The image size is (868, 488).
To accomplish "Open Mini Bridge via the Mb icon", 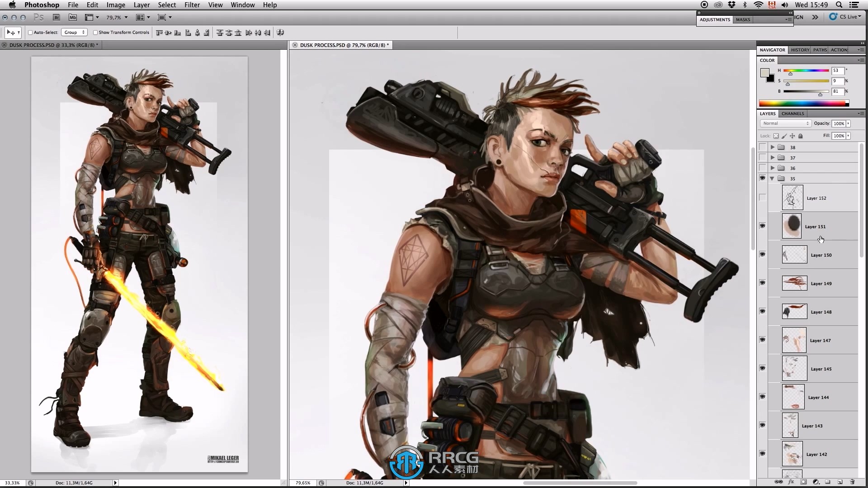I will click(x=73, y=18).
